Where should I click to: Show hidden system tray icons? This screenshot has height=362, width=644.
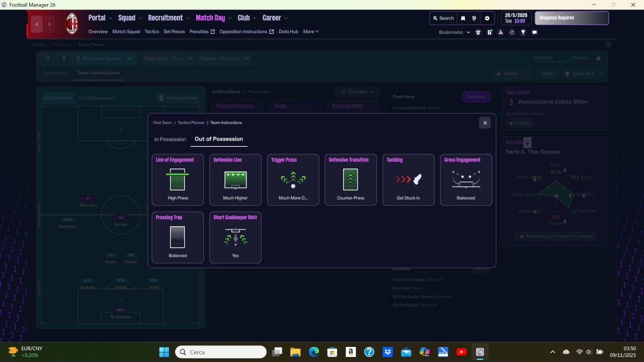[553, 352]
